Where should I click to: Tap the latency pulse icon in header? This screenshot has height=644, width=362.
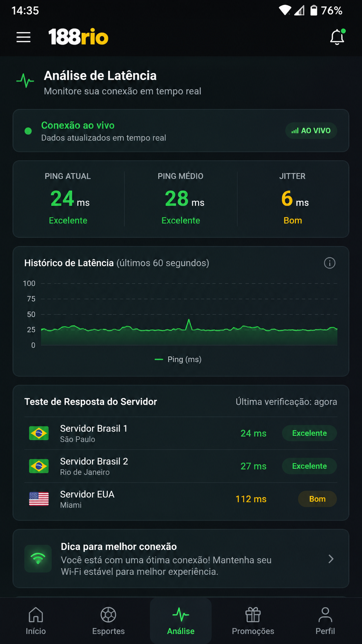[x=25, y=81]
